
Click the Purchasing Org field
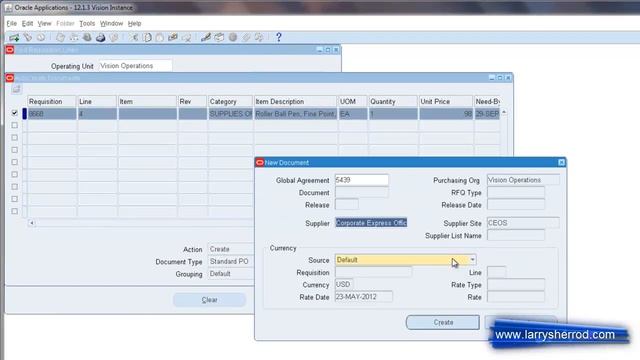coord(523,180)
